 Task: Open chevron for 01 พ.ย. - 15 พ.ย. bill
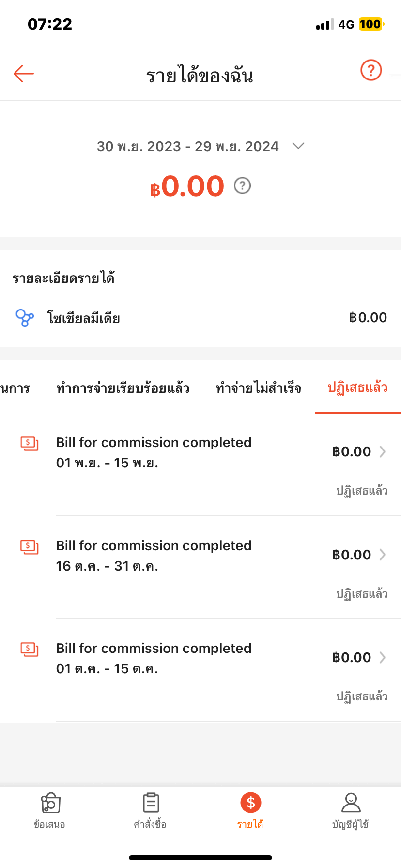pyautogui.click(x=383, y=452)
